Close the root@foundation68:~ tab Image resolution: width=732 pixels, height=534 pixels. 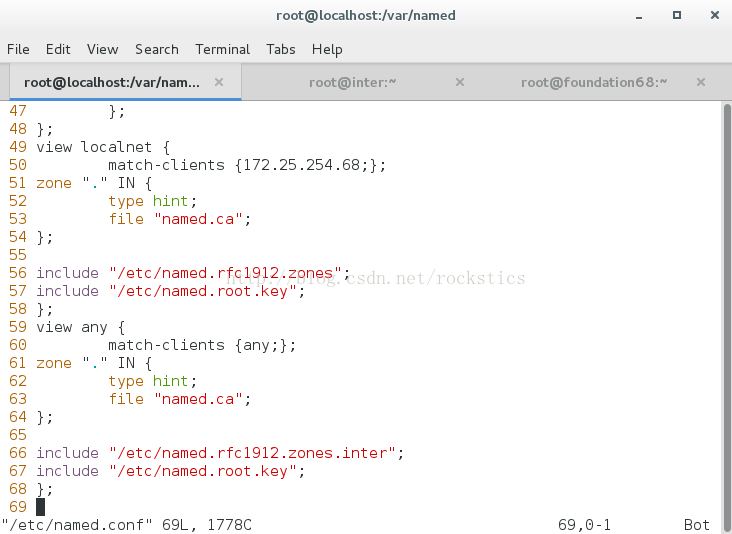[x=700, y=82]
